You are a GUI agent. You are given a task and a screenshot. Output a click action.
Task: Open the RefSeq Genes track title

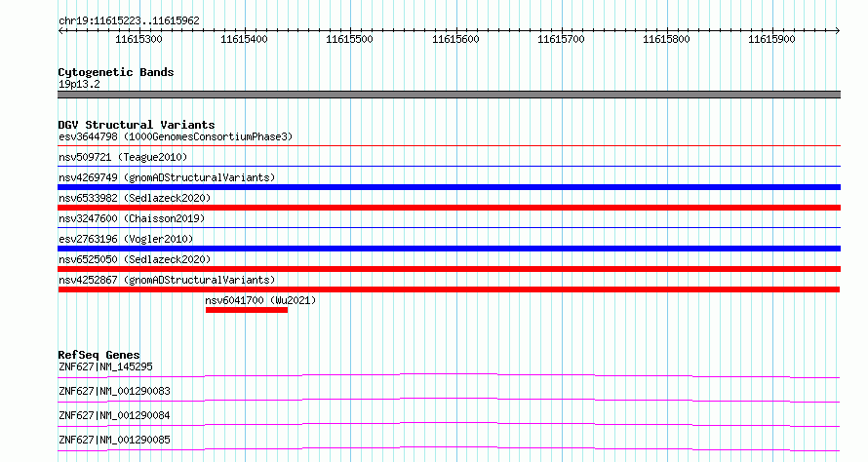pos(99,355)
